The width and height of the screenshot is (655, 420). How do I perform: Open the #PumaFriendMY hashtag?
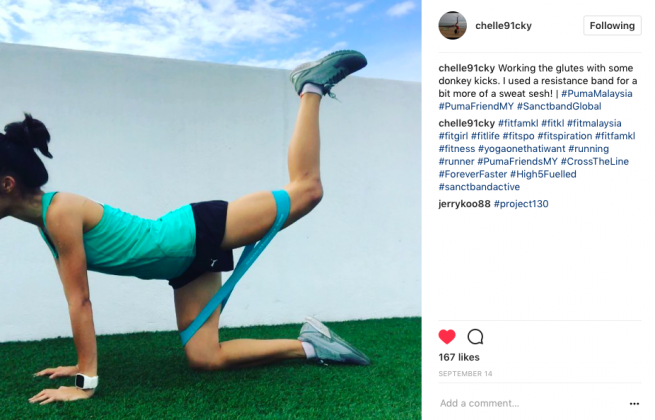[476, 106]
